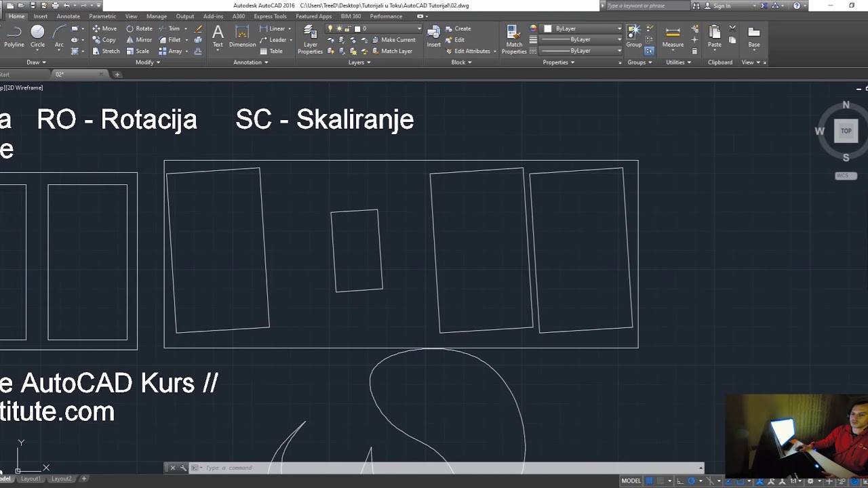Activate the Fillet command
Screen dimensions: 868x488
click(170, 40)
